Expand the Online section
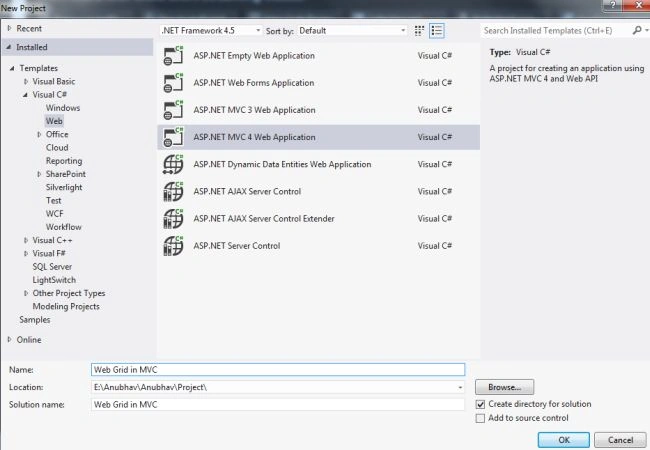 click(9, 339)
